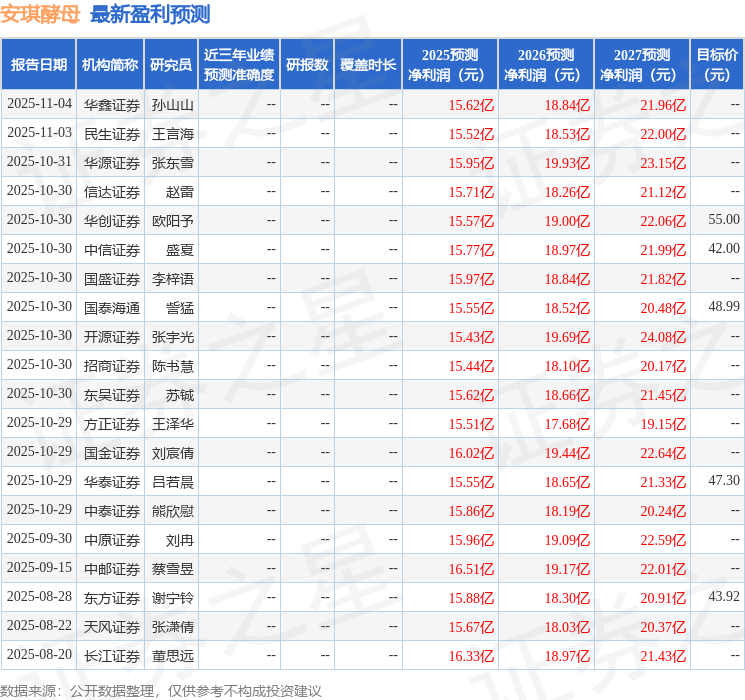Select the 目标价 column header
Image resolution: width=745 pixels, height=700 pixels.
coord(717,65)
